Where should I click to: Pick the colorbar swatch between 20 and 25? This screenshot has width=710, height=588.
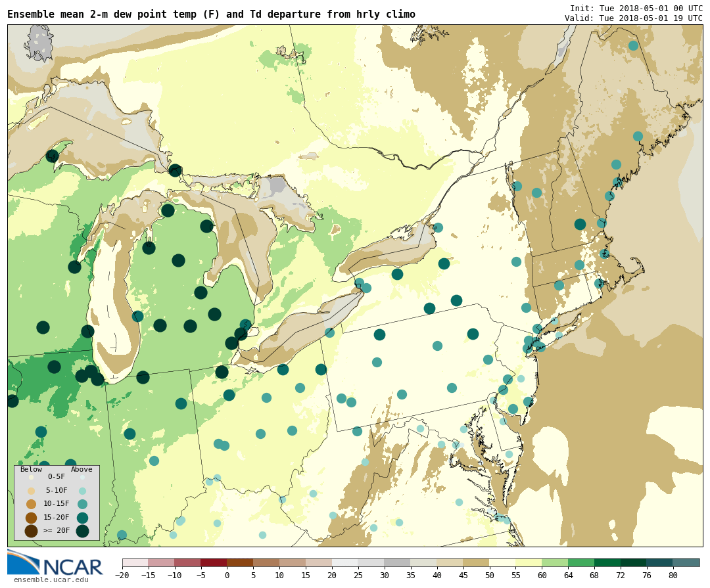[x=345, y=562]
